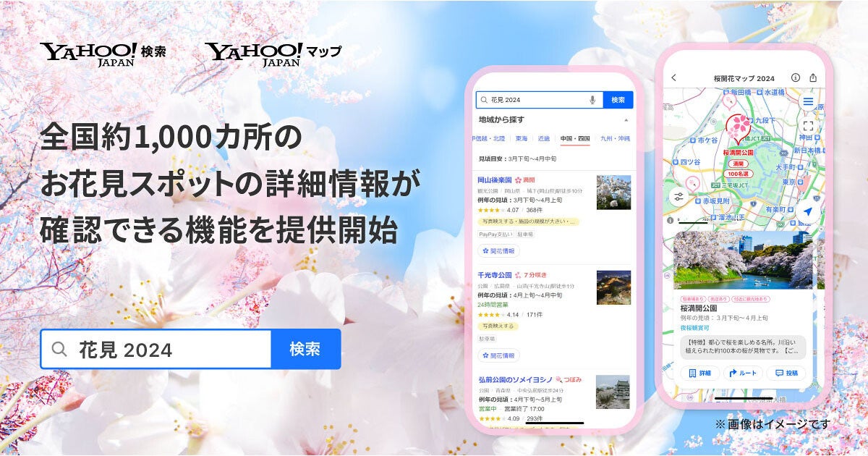Expand the truncated 桜満開公園 description text
This screenshot has width=868, height=456.
click(x=743, y=346)
